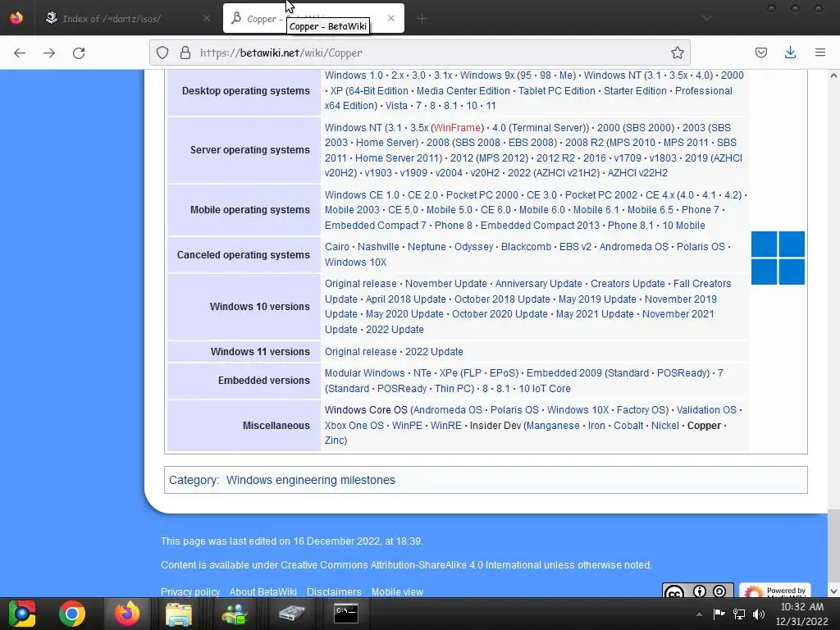The width and height of the screenshot is (840, 630).
Task: Click the Windows logo image in the navbox
Action: tap(778, 258)
